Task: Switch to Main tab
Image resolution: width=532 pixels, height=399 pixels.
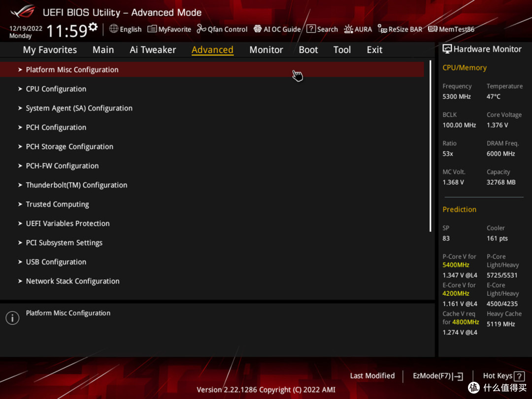Action: [x=103, y=50]
